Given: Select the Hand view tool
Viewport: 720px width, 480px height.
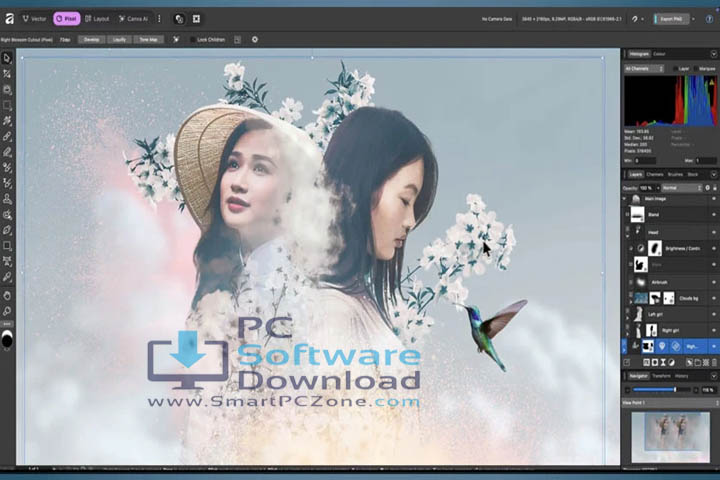Looking at the screenshot, I should tap(7, 296).
